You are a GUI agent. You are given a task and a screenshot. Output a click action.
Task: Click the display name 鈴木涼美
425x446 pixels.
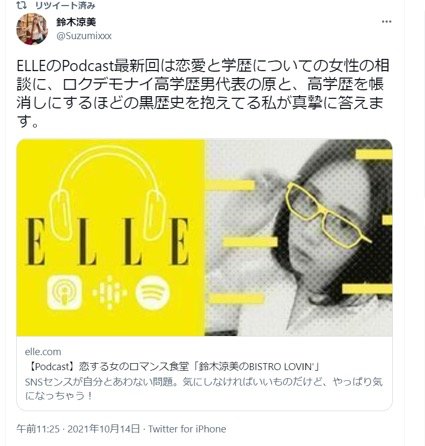coord(76,22)
